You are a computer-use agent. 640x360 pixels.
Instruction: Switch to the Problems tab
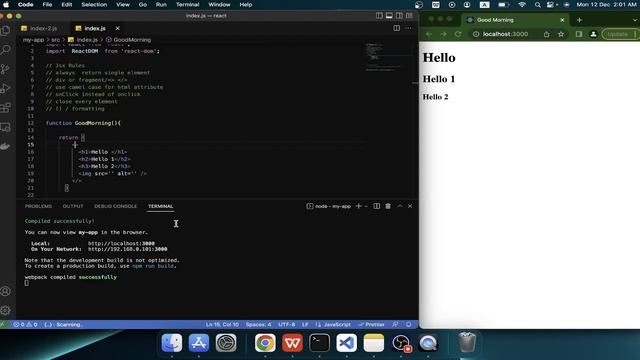(x=38, y=206)
